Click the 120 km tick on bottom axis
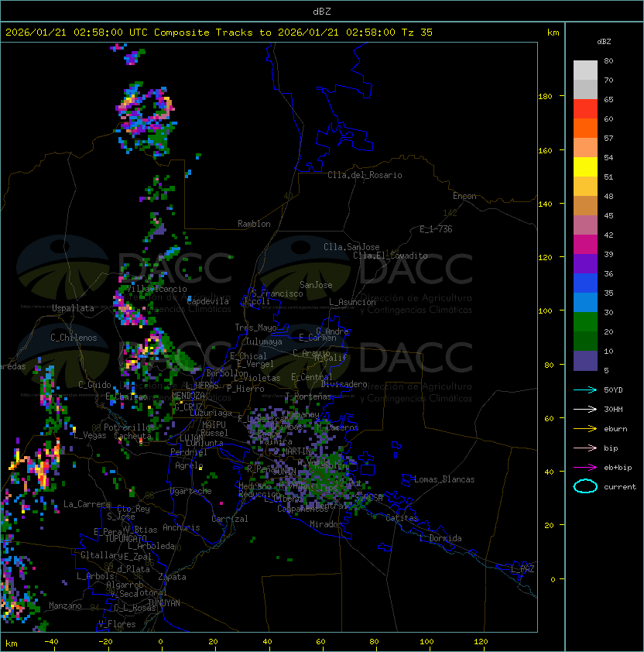Viewport: 644px width, 652px height. [x=481, y=642]
